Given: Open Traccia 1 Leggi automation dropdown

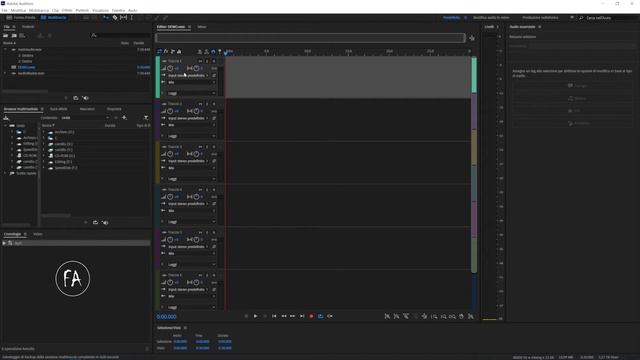Looking at the screenshot, I should tap(191, 93).
